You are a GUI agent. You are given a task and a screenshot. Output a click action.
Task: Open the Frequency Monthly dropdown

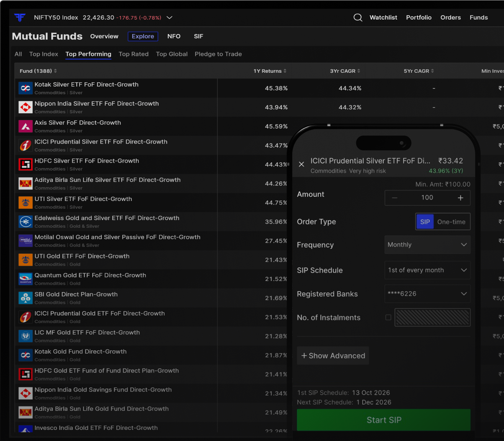click(x=427, y=245)
